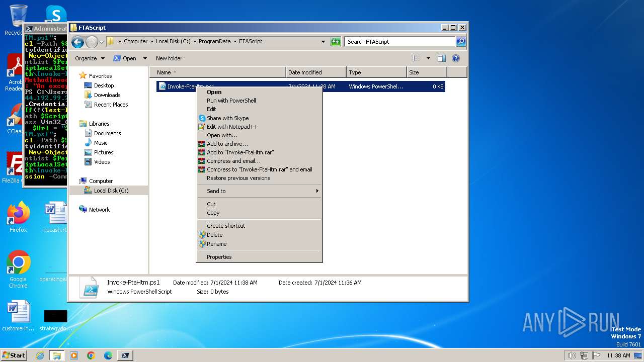Open the recent pages dropdown arrow

pos(101,42)
